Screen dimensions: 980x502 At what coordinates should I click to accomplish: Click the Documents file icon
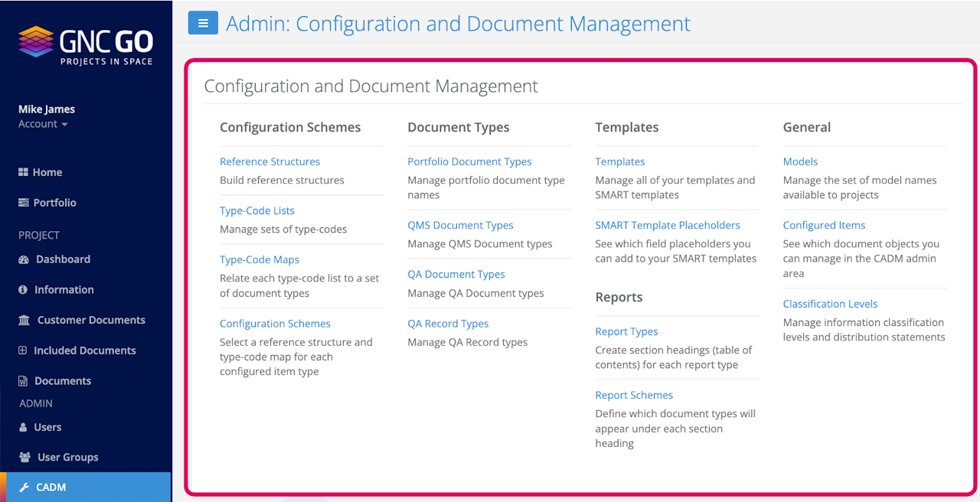[23, 381]
